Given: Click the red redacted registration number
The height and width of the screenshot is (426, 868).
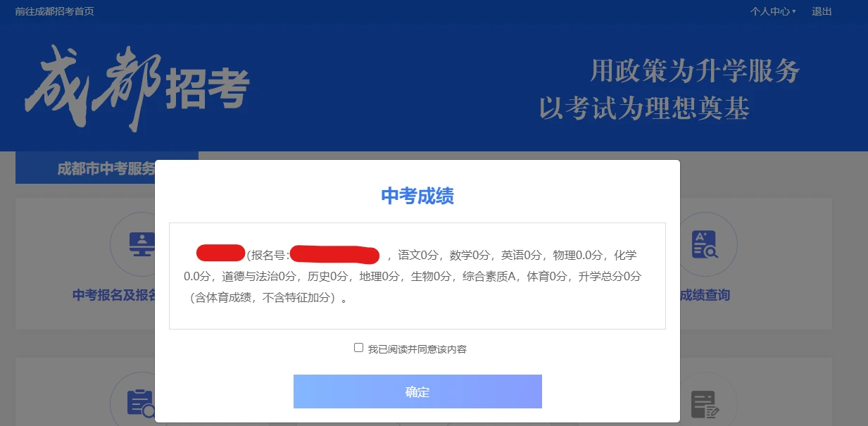Looking at the screenshot, I should pos(335,254).
